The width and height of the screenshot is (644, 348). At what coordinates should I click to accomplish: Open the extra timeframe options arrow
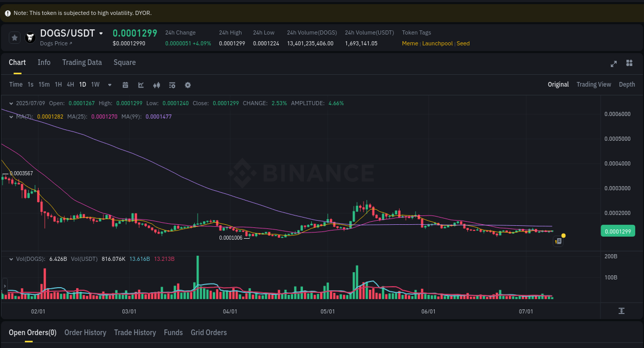tap(109, 85)
